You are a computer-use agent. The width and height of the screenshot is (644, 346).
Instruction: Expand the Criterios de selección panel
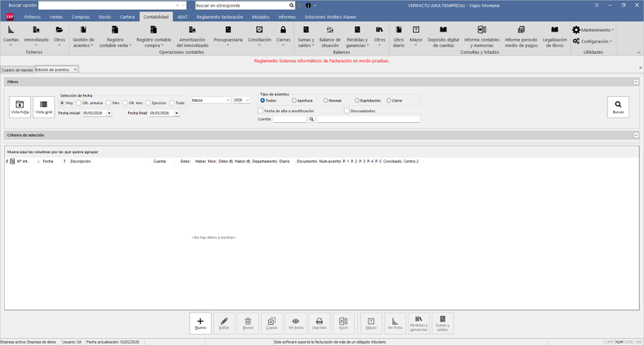636,135
